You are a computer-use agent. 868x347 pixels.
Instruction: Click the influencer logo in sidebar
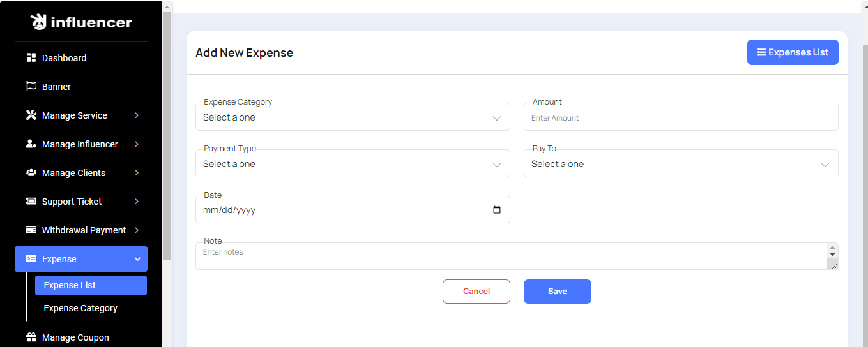click(81, 22)
